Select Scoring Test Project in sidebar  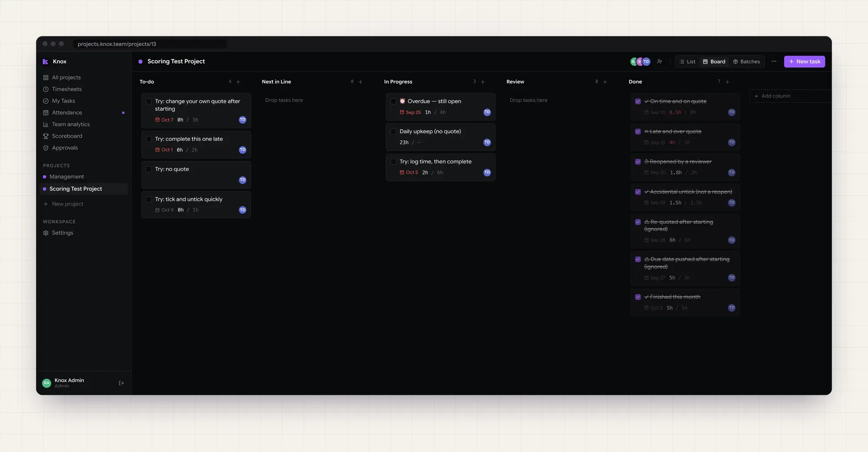(84, 189)
